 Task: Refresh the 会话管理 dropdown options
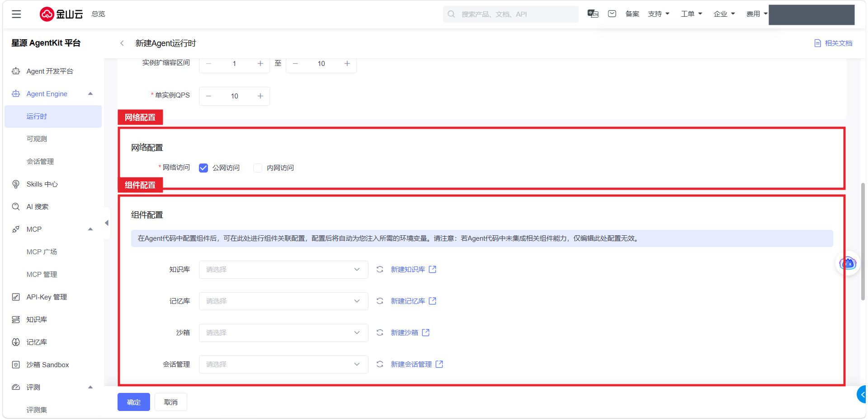[380, 364]
